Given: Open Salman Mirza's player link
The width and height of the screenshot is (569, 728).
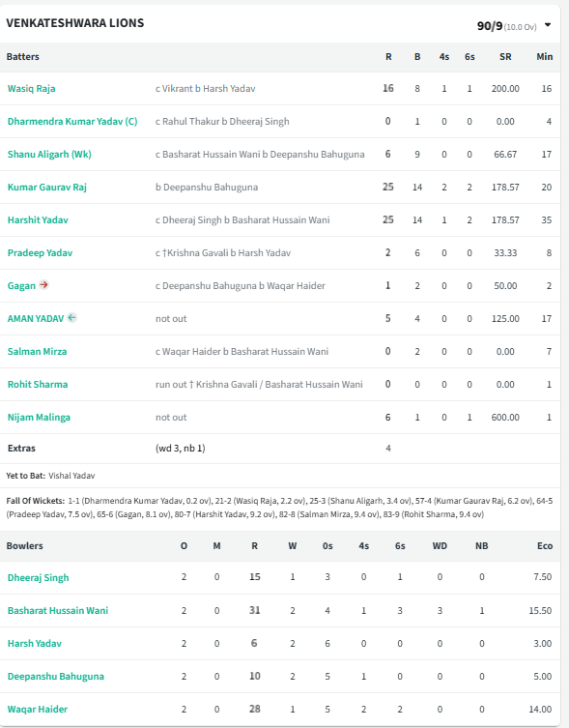Looking at the screenshot, I should pos(37,352).
